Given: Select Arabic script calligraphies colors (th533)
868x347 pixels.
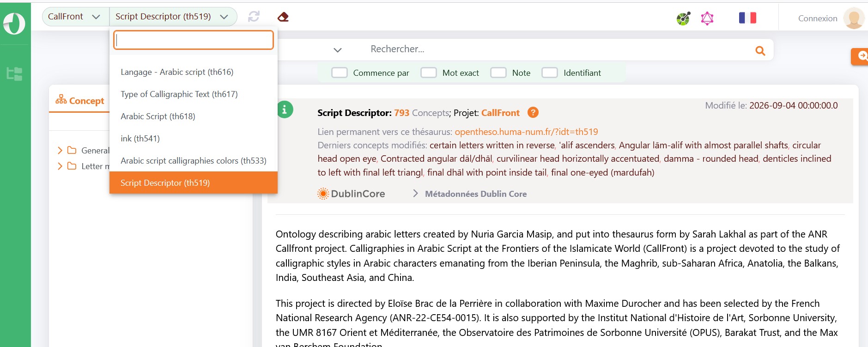Looking at the screenshot, I should (x=194, y=161).
